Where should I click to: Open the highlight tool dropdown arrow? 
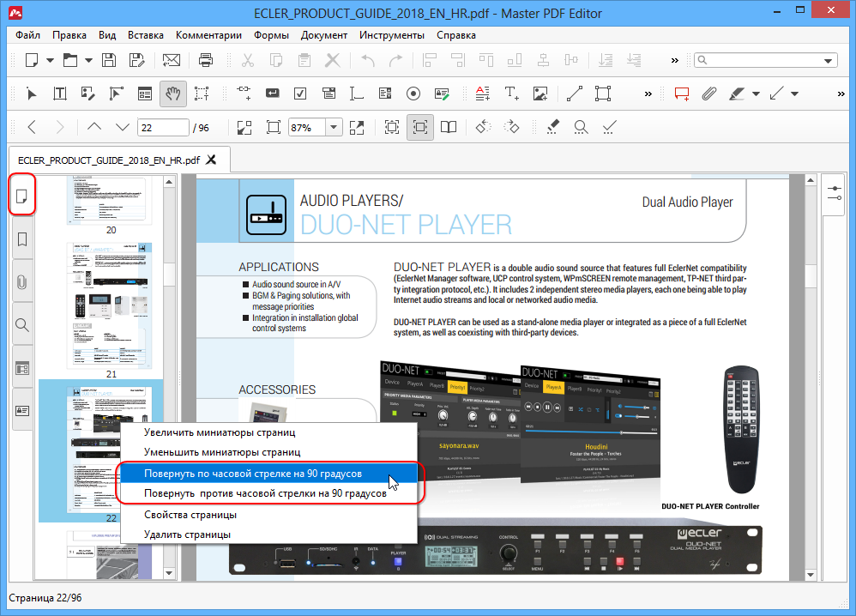point(757,94)
